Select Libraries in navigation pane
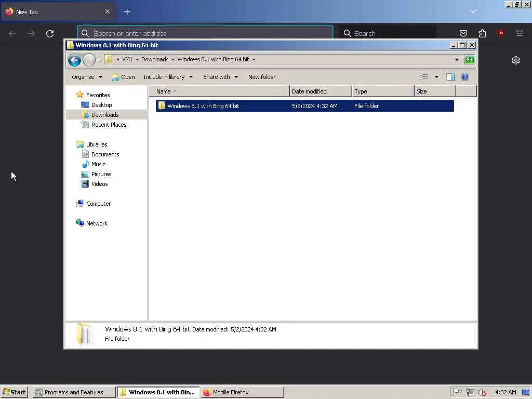This screenshot has width=532, height=399. point(96,144)
